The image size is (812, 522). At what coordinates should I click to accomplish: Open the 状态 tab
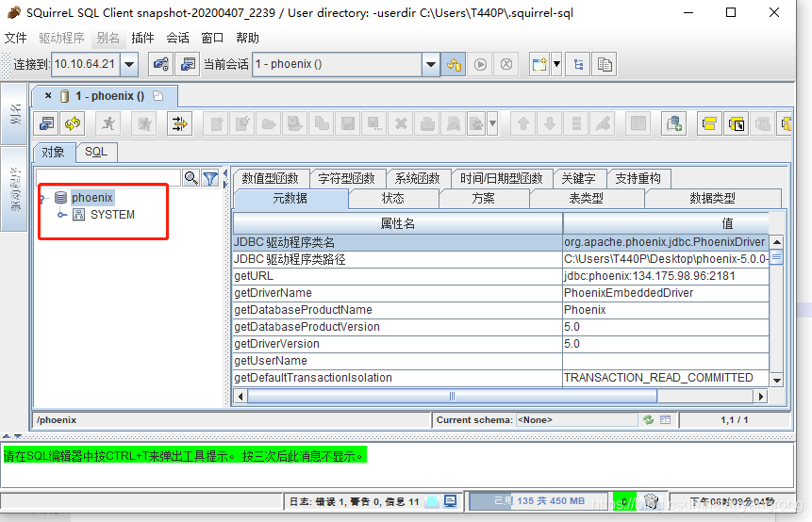pyautogui.click(x=393, y=198)
